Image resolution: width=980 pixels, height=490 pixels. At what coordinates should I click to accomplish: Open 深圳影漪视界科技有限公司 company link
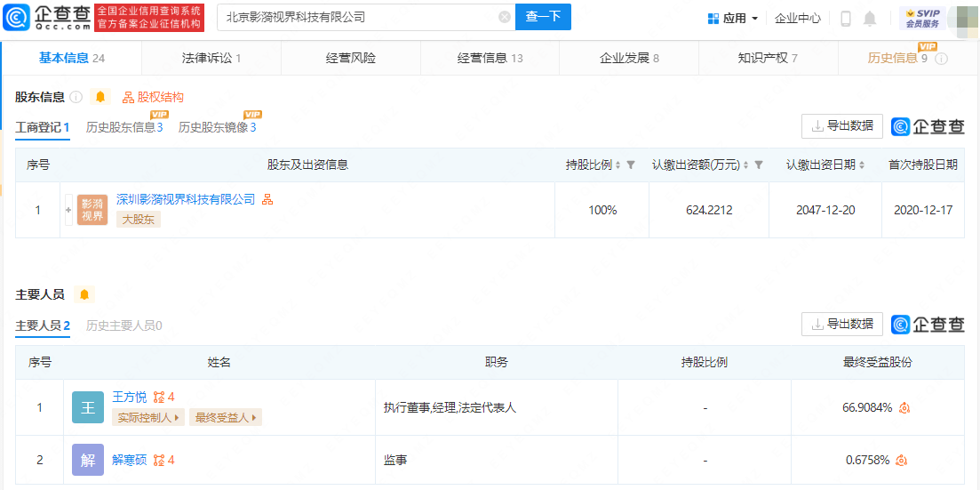pyautogui.click(x=187, y=199)
